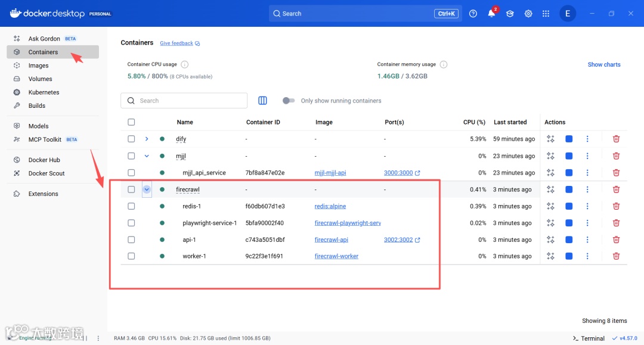This screenshot has width=644, height=345.
Task: Sort by the CPU (%) column header
Action: click(x=474, y=122)
